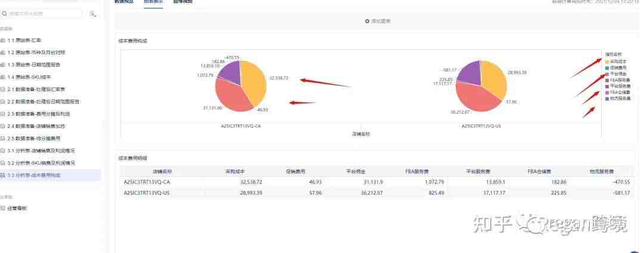Click the FBA仓储费 table column header
644x253 pixels.
click(539, 172)
